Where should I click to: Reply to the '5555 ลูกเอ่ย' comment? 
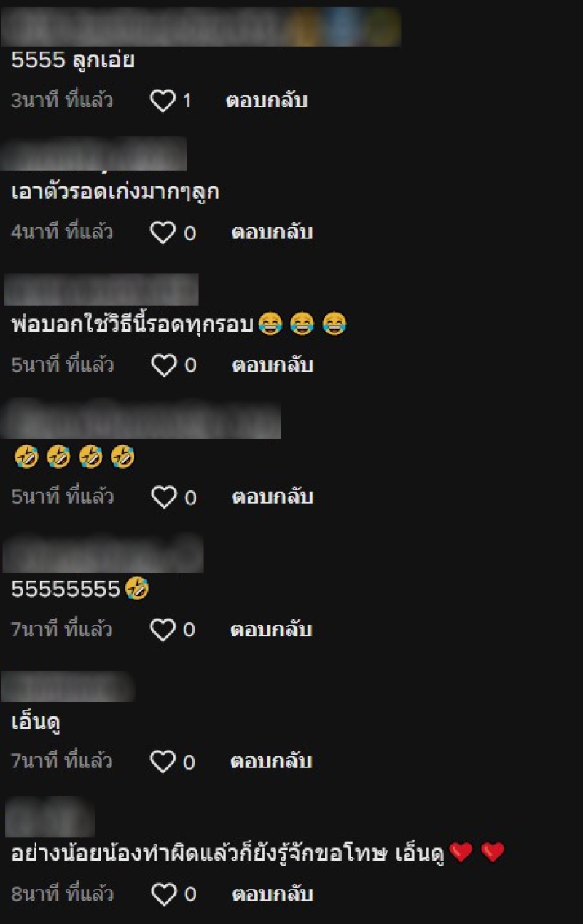tap(266, 101)
